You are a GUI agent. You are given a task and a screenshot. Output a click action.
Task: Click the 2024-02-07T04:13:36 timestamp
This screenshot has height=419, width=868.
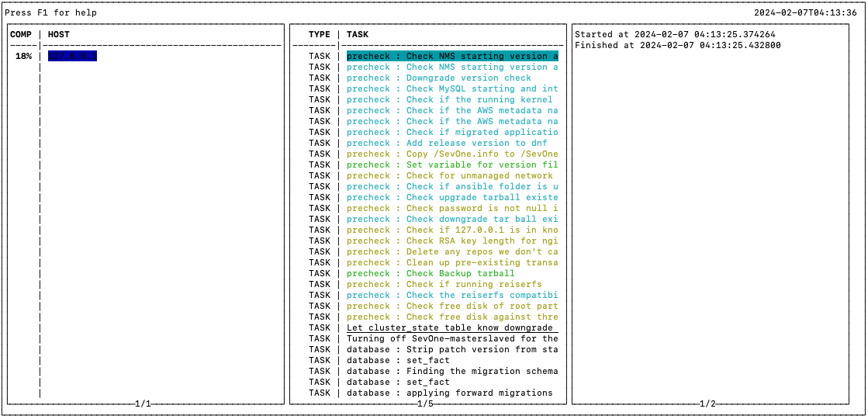pos(805,12)
